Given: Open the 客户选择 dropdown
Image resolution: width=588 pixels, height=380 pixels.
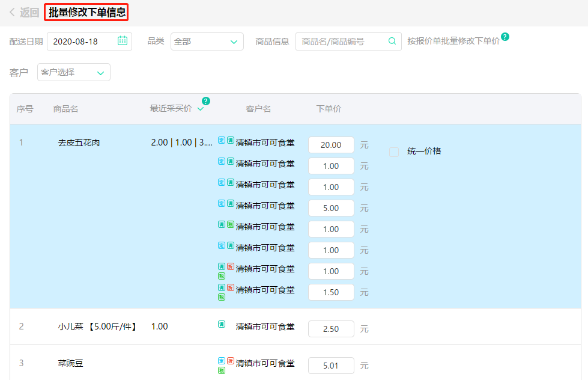Looking at the screenshot, I should 73,72.
